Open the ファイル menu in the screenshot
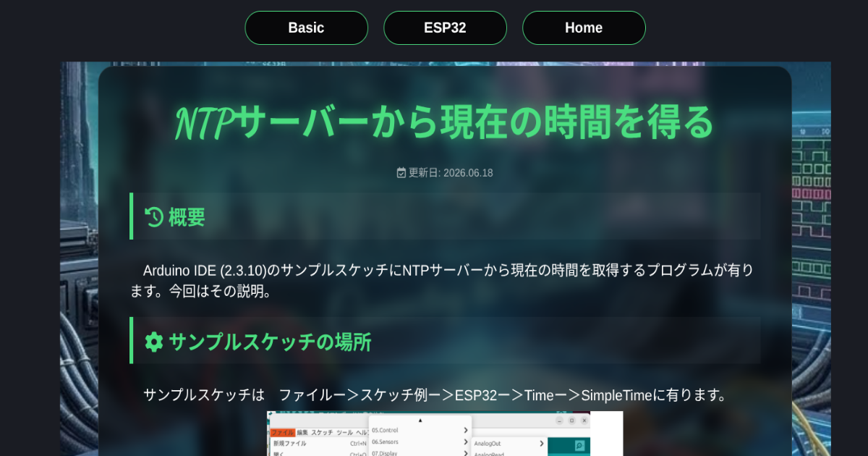This screenshot has width=868, height=456. [283, 432]
